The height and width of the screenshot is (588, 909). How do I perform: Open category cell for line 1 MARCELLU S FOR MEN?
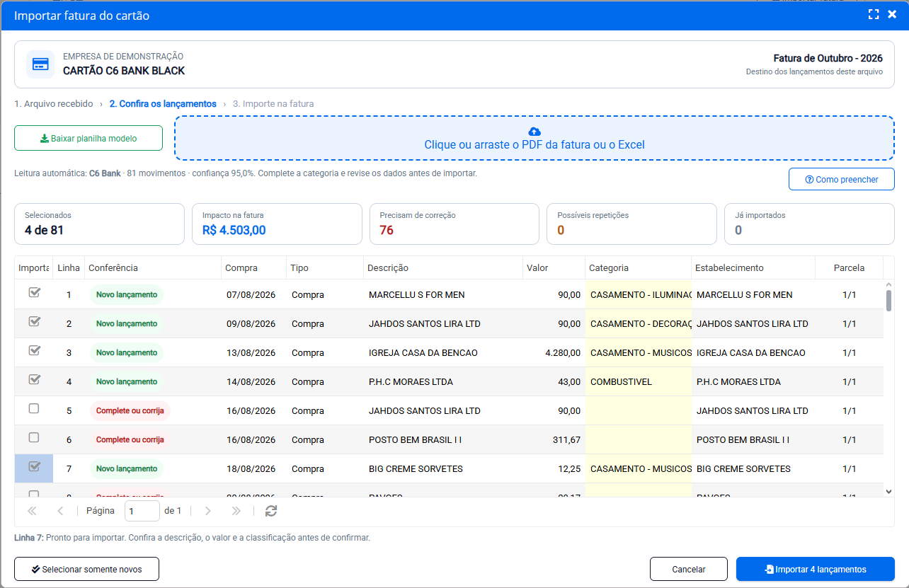tap(639, 294)
